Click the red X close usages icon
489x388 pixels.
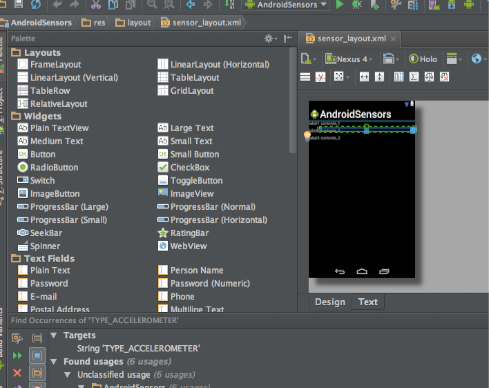coord(17,373)
